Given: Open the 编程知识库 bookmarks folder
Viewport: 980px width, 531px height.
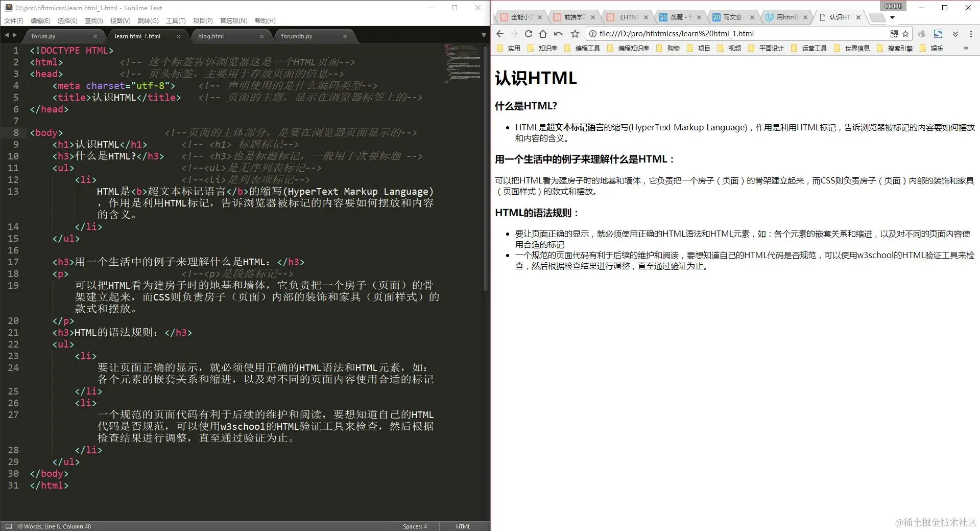Looking at the screenshot, I should 628,48.
